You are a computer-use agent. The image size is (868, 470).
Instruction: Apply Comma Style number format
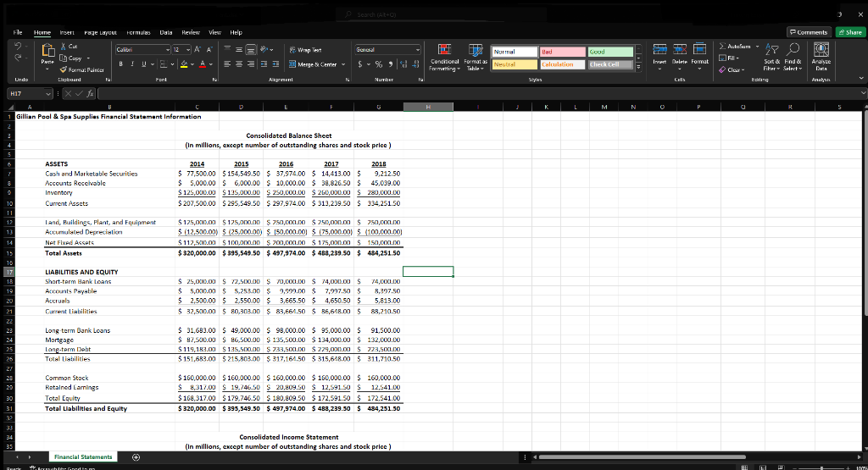(391, 64)
